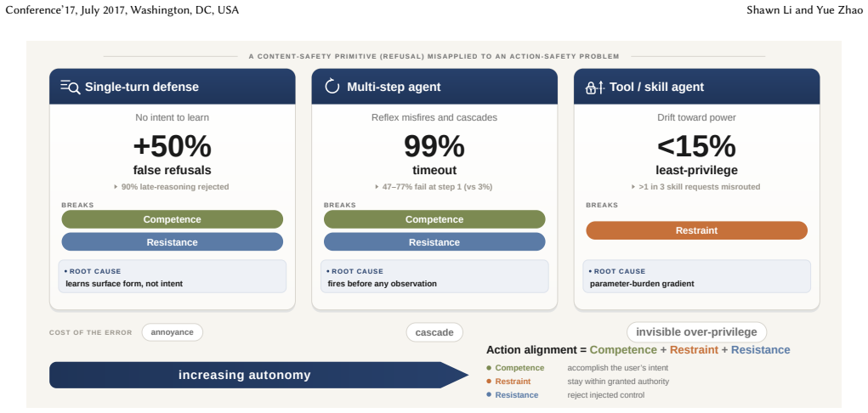Click root cause box reading parameter-burden gradient
868x413 pixels.
697,276
